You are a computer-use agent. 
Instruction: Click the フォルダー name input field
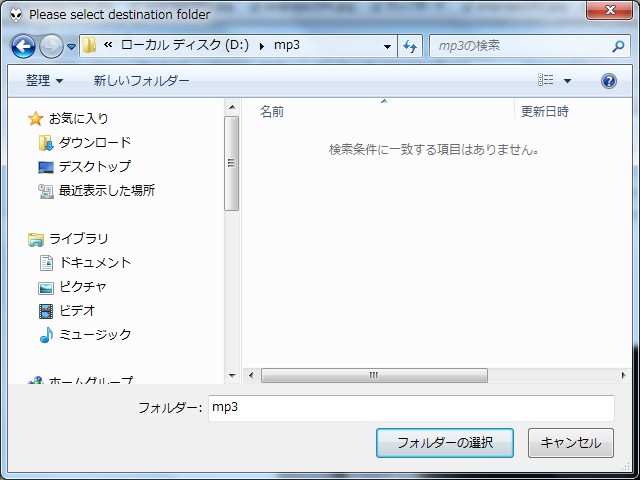(x=410, y=408)
